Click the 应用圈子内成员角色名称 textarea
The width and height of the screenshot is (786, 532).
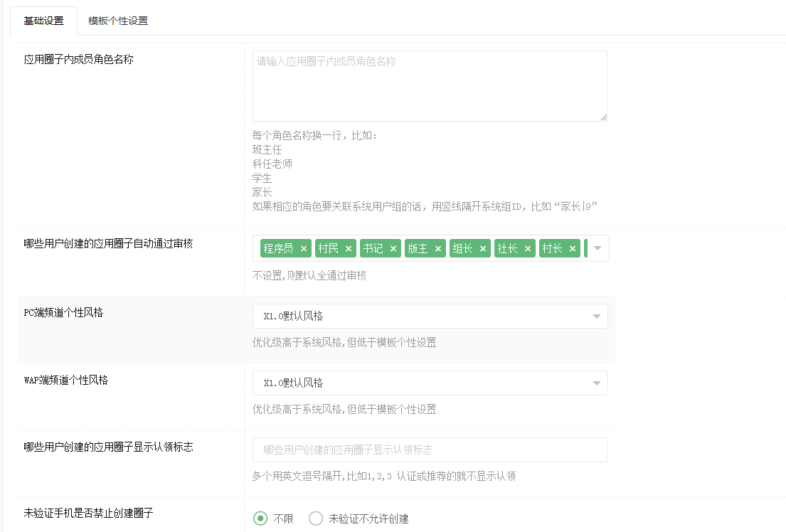click(430, 86)
